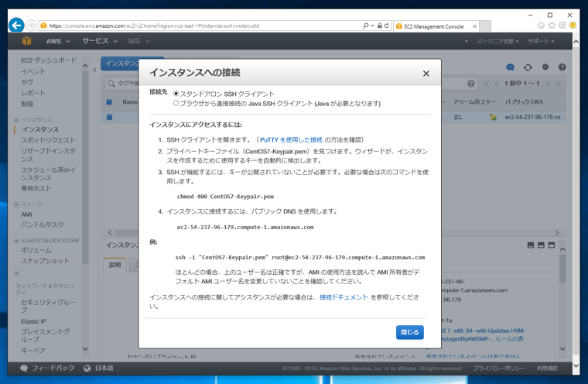Click the globe language icon in footer

coord(87,369)
